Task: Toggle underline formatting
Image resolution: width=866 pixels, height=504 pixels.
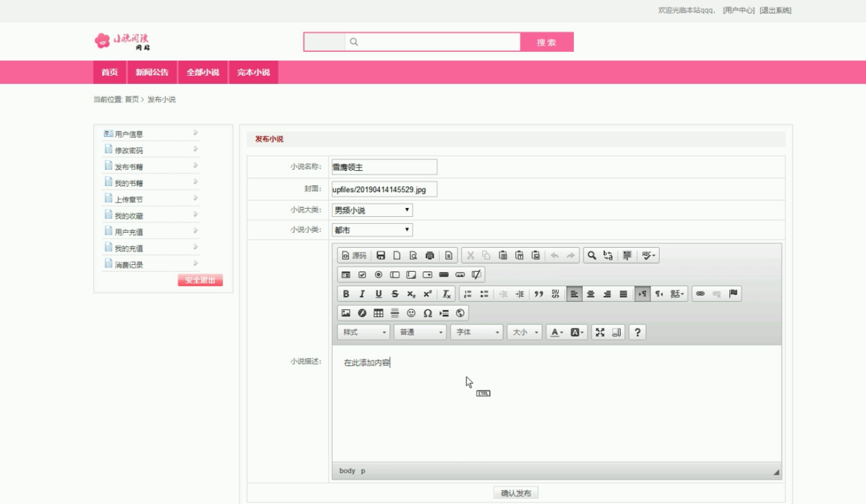Action: 378,294
